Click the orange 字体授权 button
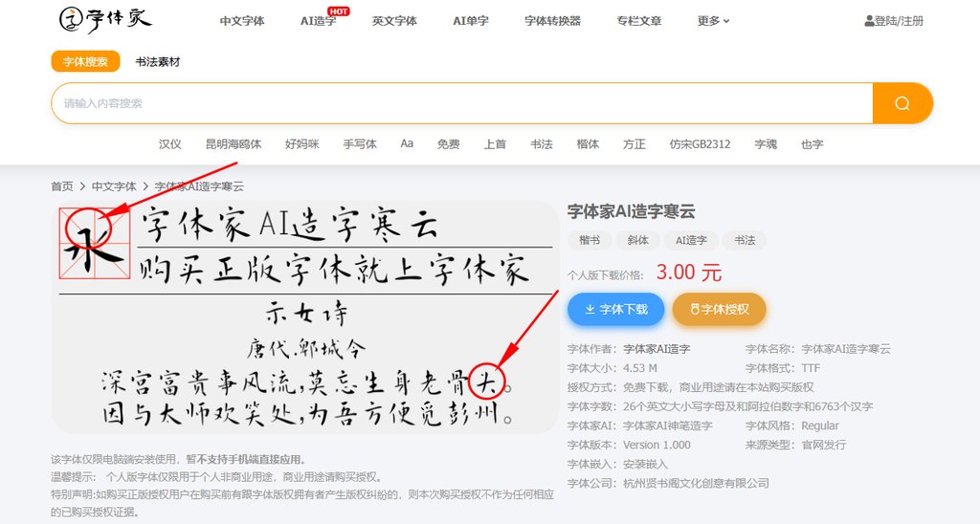The height and width of the screenshot is (524, 980). (720, 309)
